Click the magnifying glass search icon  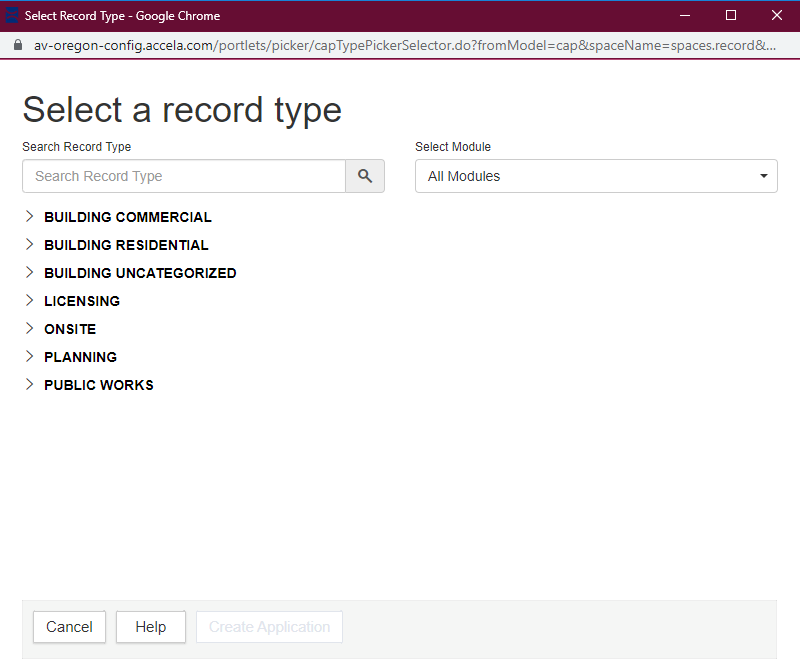365,176
